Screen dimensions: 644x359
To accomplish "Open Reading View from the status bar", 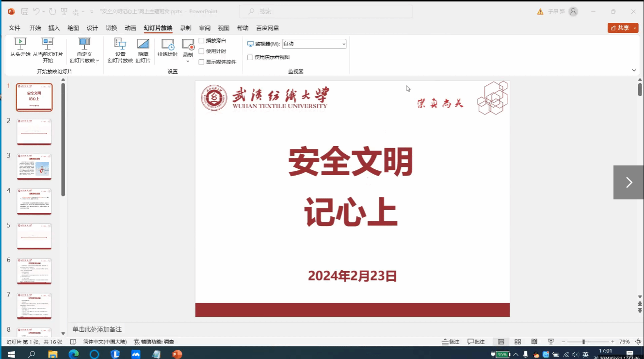I will point(534,342).
